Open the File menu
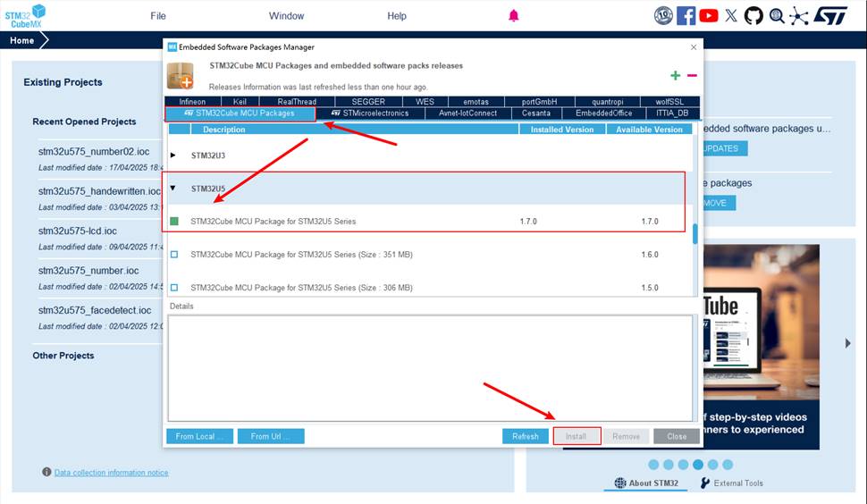This screenshot has width=867, height=504. click(x=158, y=16)
